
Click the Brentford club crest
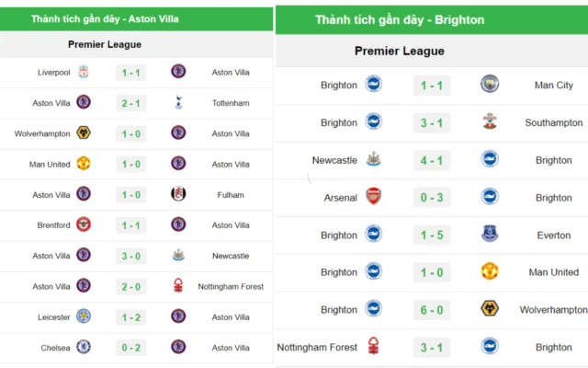click(x=84, y=224)
